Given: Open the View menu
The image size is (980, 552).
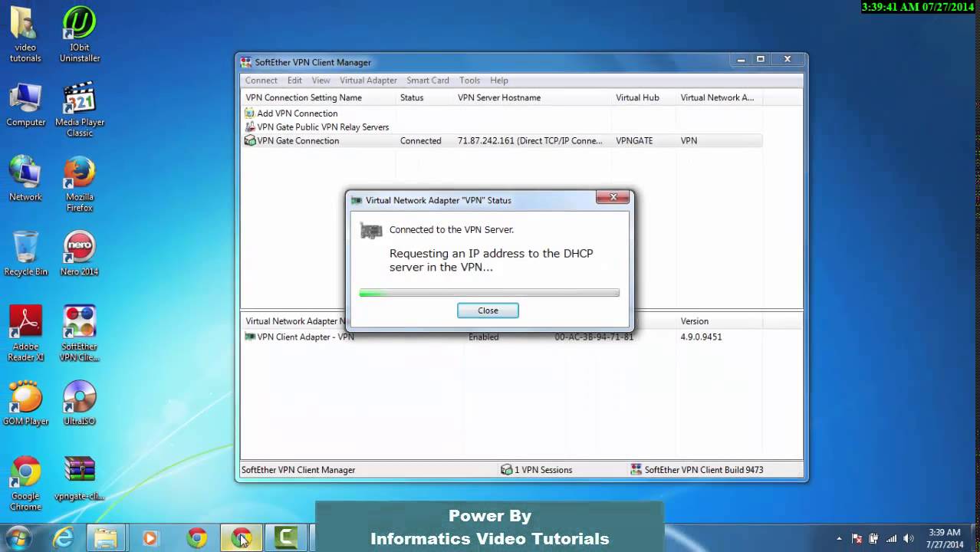Looking at the screenshot, I should [321, 80].
